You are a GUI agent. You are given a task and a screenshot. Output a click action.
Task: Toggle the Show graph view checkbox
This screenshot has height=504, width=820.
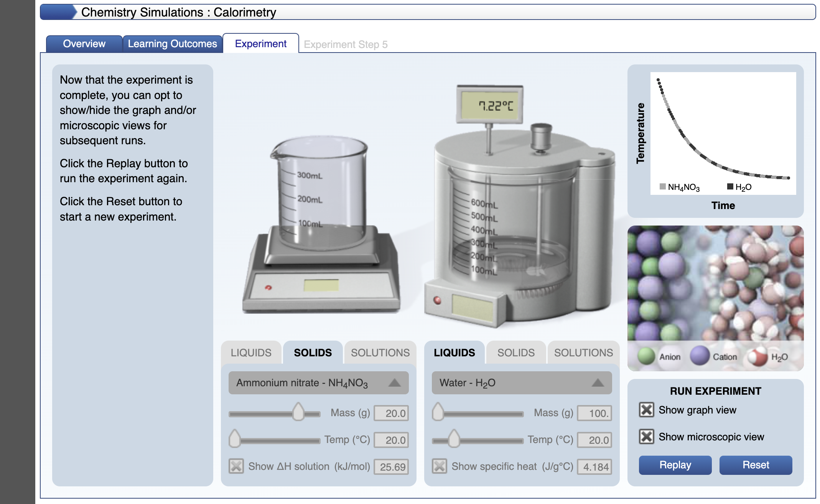coord(647,410)
